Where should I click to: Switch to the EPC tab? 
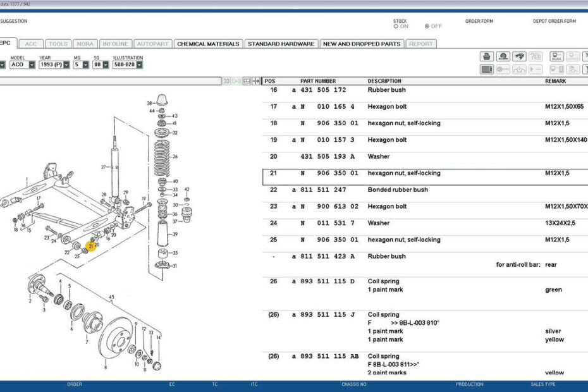pyautogui.click(x=7, y=43)
